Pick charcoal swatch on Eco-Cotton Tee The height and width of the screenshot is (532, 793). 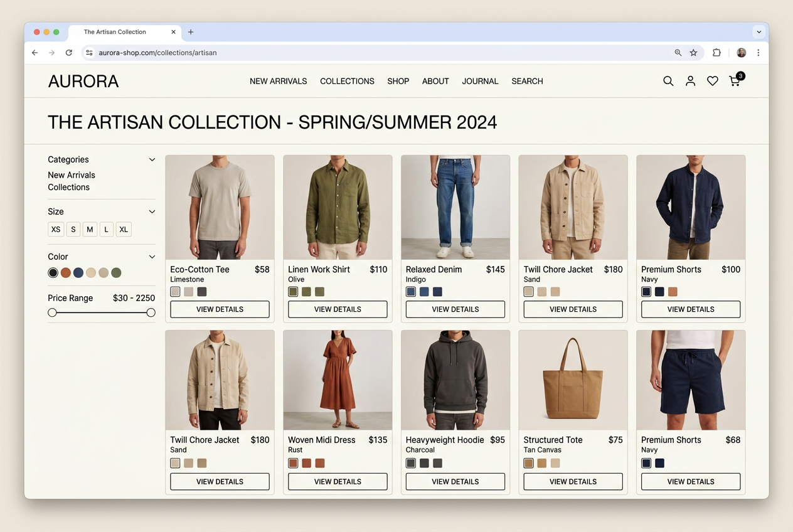click(202, 292)
